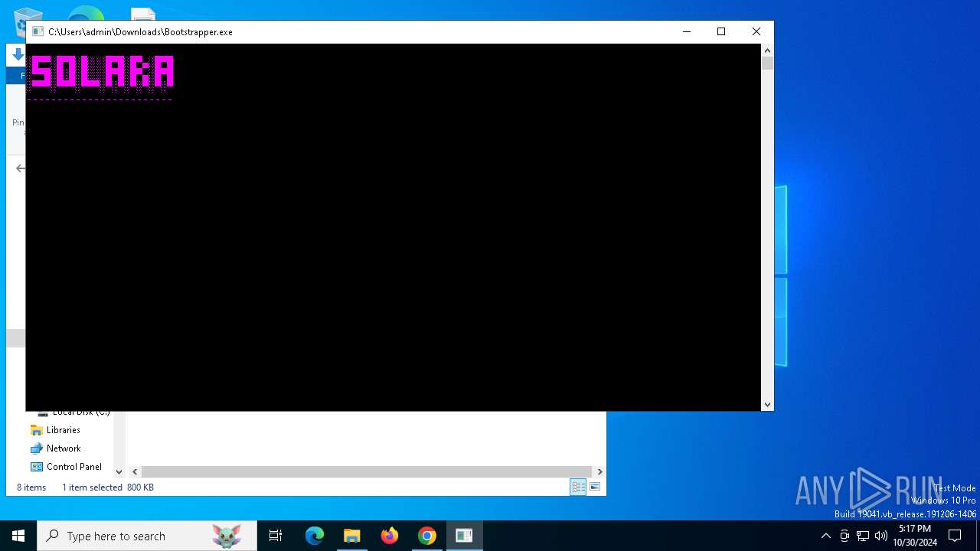Launch Microsoft Edge from the taskbar
Image resolution: width=980 pixels, height=551 pixels.
[x=315, y=536]
